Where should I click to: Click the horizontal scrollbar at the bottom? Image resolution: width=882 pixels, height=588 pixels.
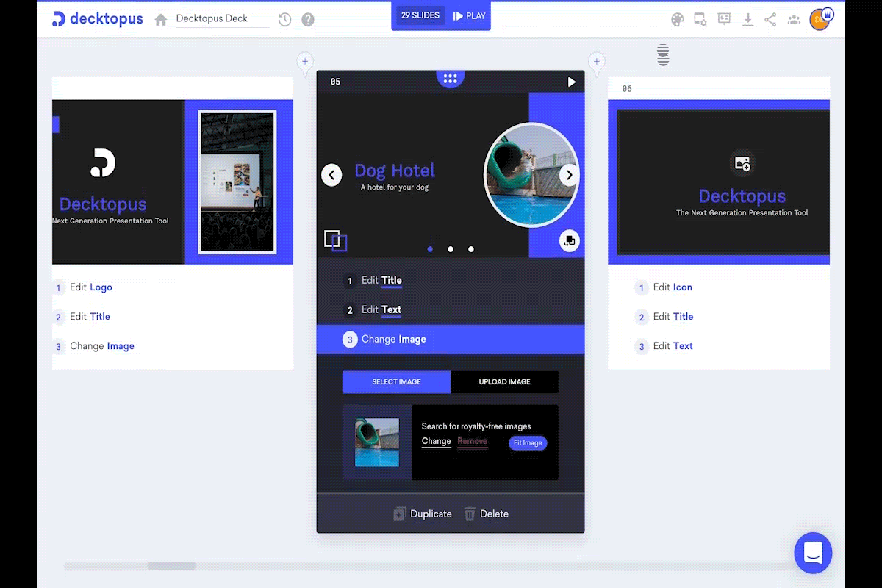click(171, 566)
